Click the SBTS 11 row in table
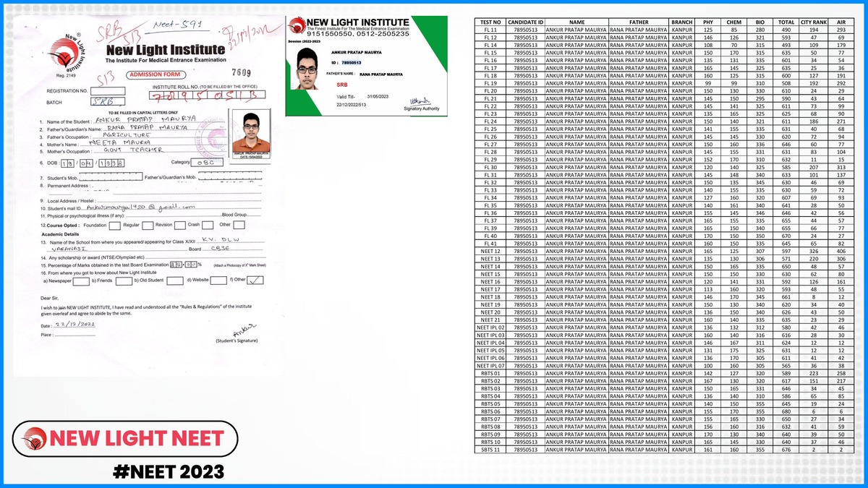The height and width of the screenshot is (488, 868). pyautogui.click(x=490, y=450)
